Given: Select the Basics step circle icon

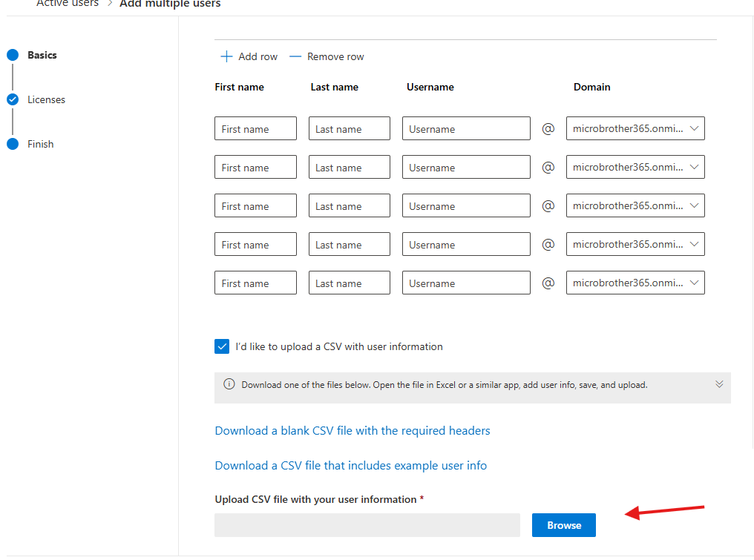Looking at the screenshot, I should click(12, 55).
